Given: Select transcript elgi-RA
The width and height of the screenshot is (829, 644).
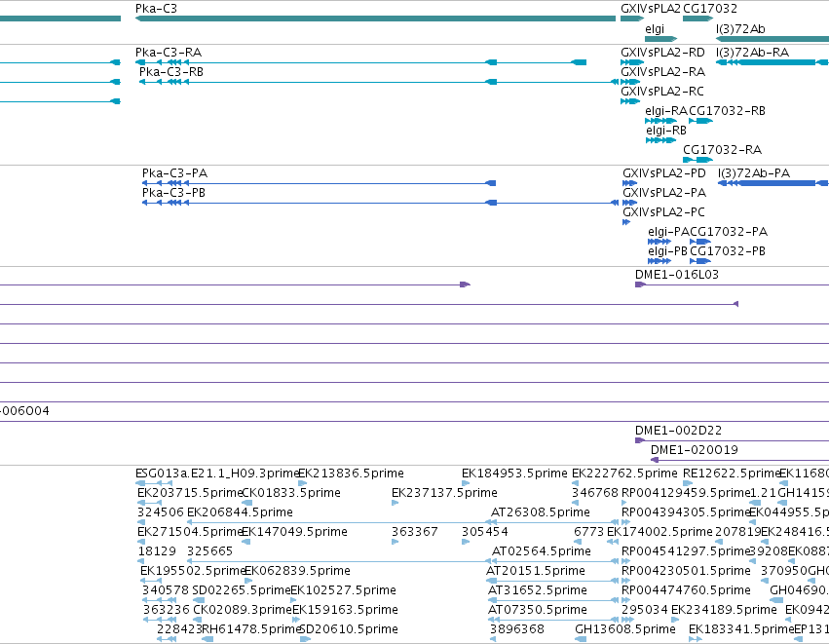Looking at the screenshot, I should (660, 121).
